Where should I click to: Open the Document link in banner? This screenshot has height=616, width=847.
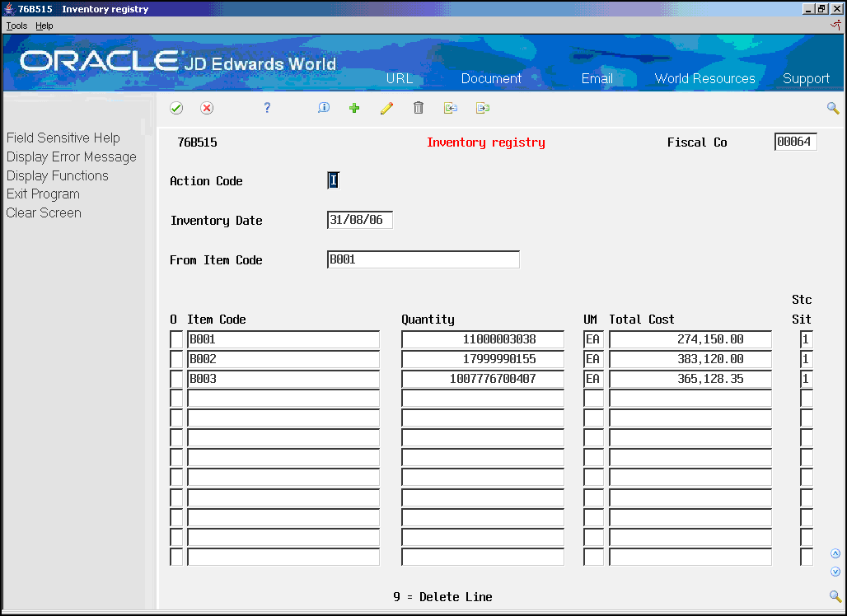click(x=491, y=78)
